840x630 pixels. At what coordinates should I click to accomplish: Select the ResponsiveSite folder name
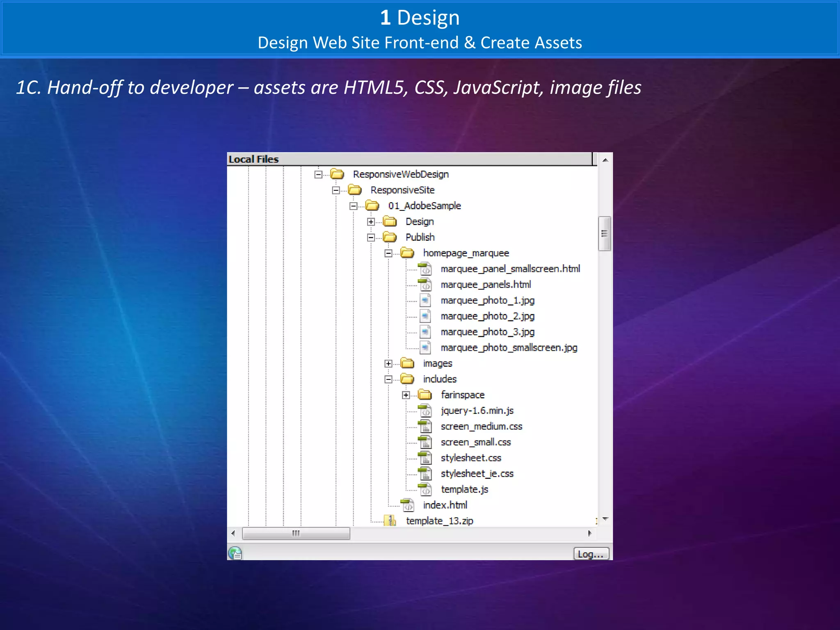pyautogui.click(x=402, y=190)
